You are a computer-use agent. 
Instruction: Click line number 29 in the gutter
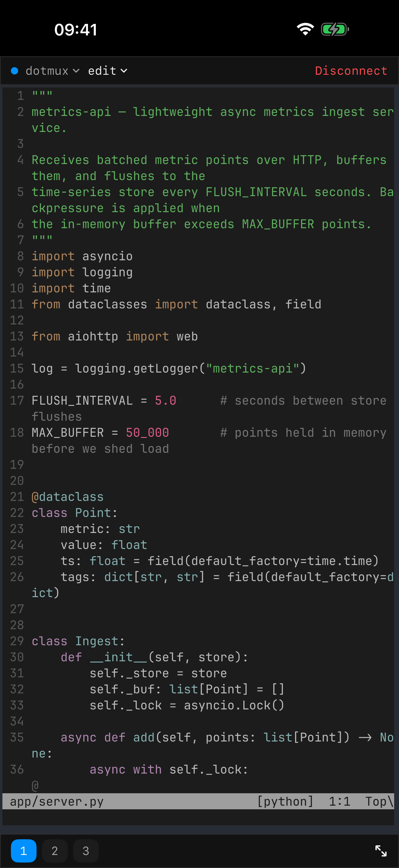[17, 641]
